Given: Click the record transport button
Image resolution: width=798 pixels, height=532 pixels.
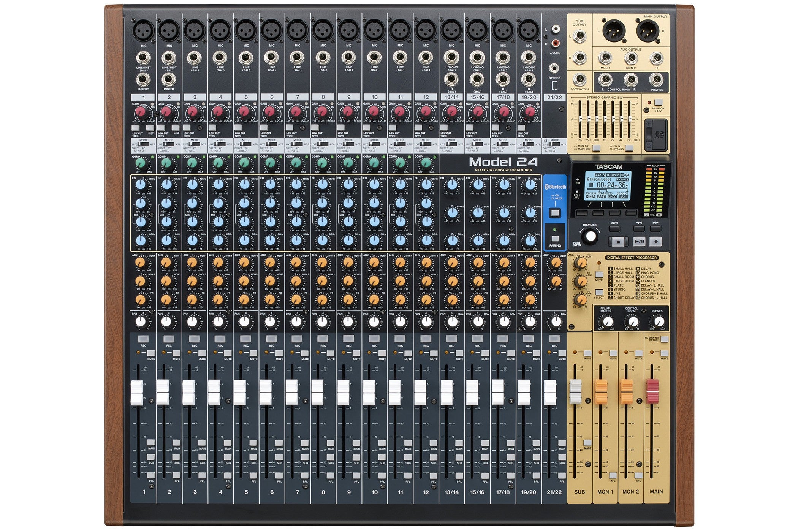Looking at the screenshot, I should 656,241.
